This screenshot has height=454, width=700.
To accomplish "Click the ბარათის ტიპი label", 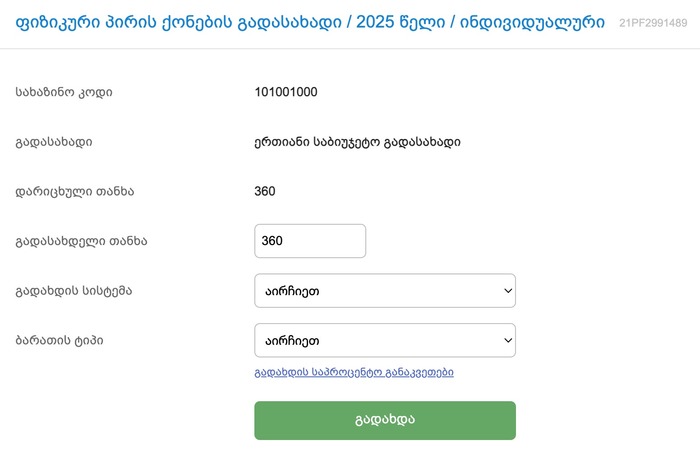I will click(x=59, y=340).
